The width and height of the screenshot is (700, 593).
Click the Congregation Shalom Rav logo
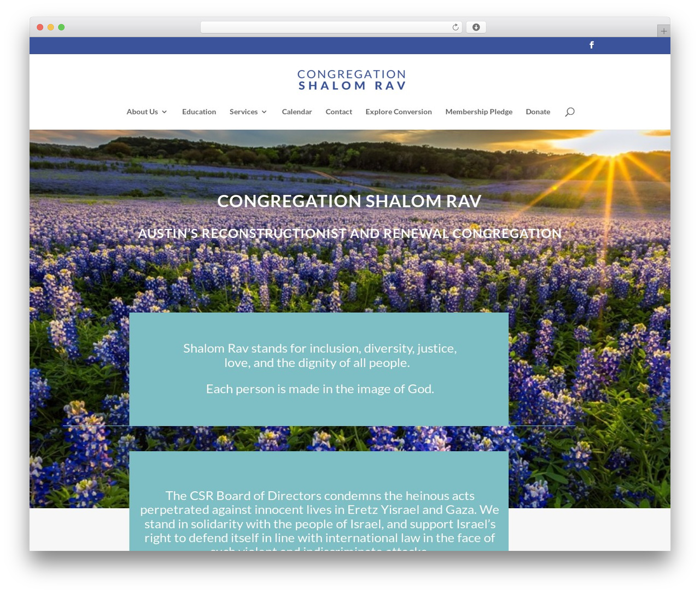[352, 80]
